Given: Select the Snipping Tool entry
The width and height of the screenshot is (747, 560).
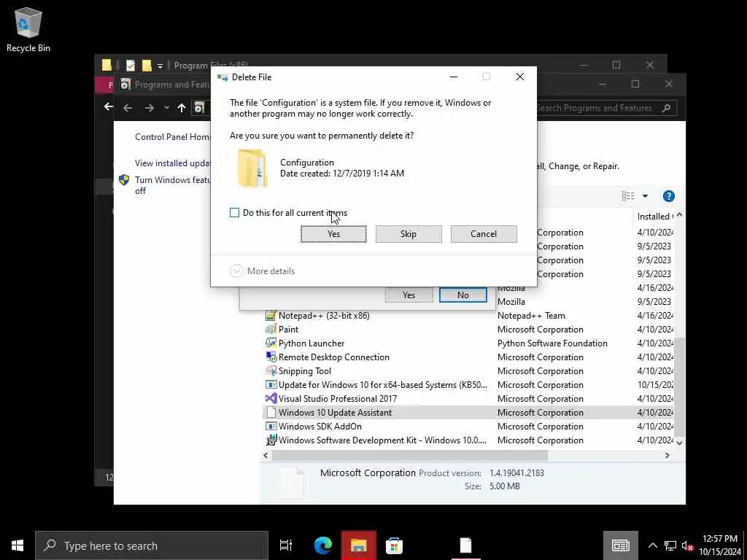Looking at the screenshot, I should click(304, 370).
